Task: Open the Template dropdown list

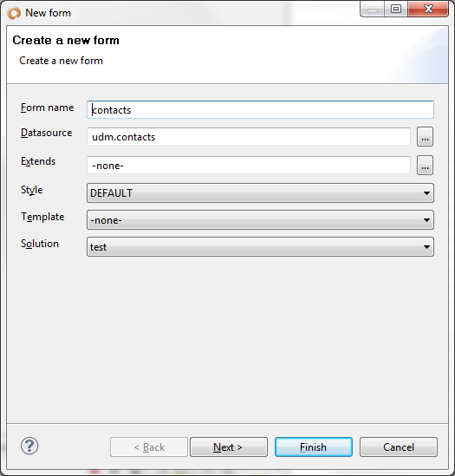Action: tap(260, 220)
